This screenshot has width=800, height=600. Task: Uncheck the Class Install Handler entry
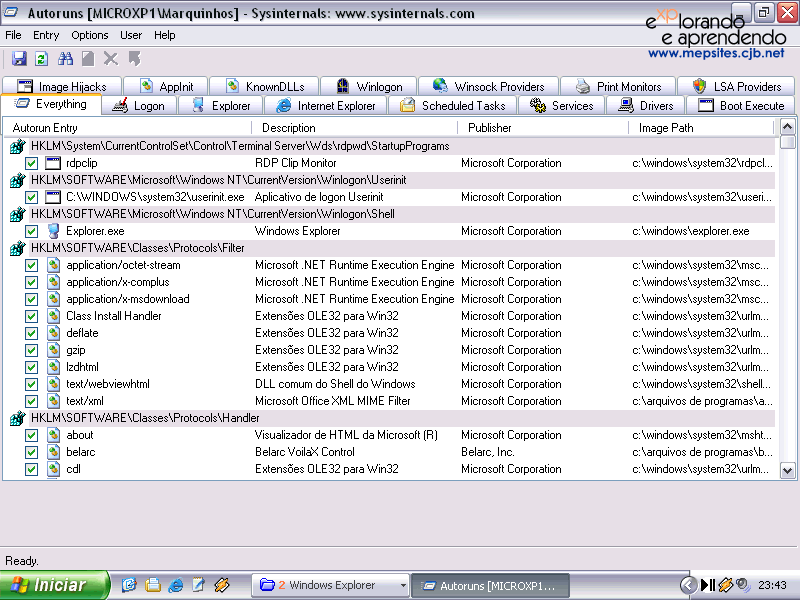pos(32,316)
